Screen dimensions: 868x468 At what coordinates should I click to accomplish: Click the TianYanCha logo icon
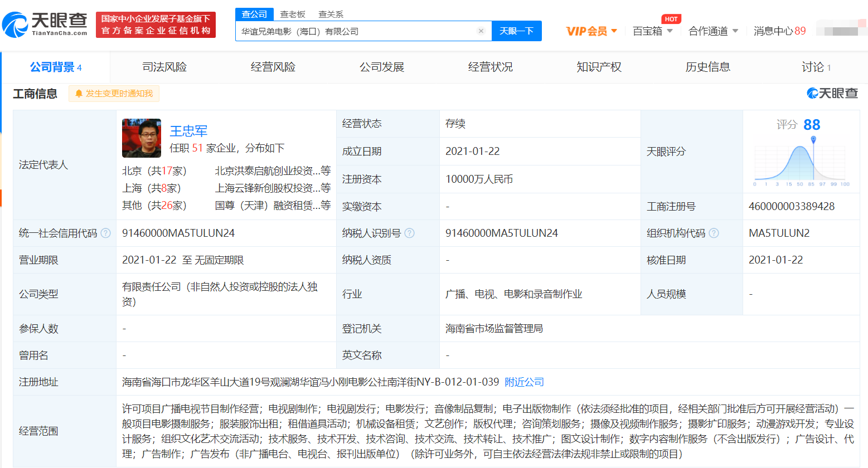16,25
